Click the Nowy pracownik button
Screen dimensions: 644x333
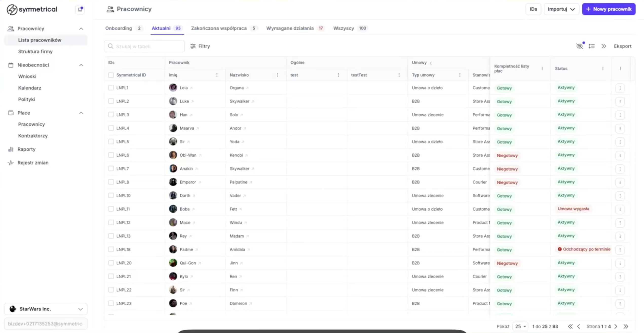pyautogui.click(x=609, y=9)
